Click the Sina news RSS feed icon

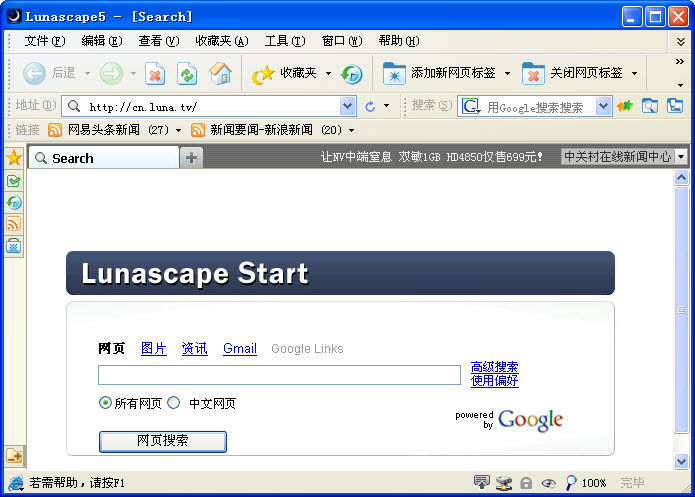click(198, 130)
